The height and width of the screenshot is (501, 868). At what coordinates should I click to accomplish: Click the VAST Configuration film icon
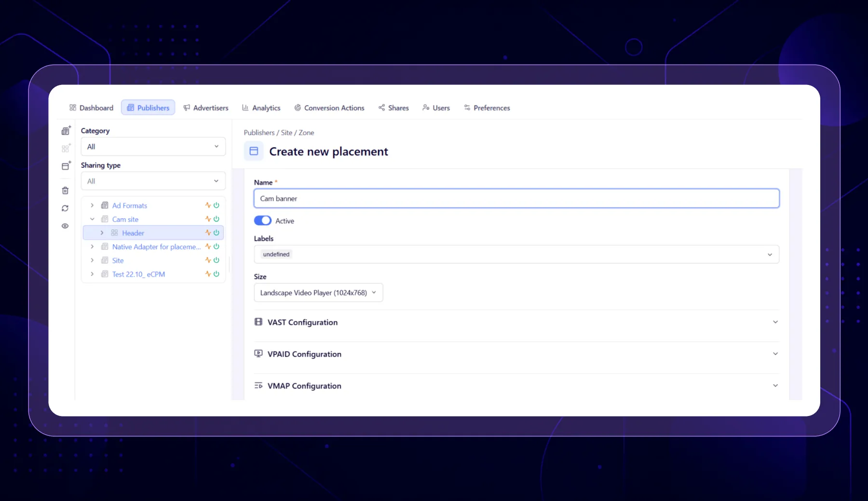click(x=258, y=322)
